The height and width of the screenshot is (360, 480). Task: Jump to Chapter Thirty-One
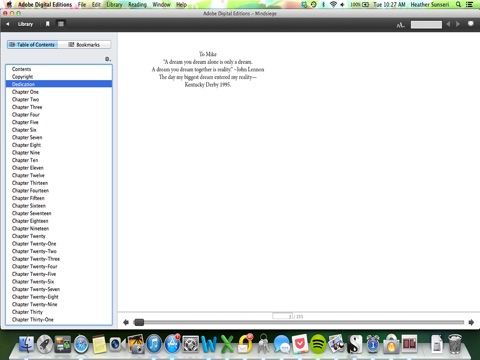click(x=59, y=319)
